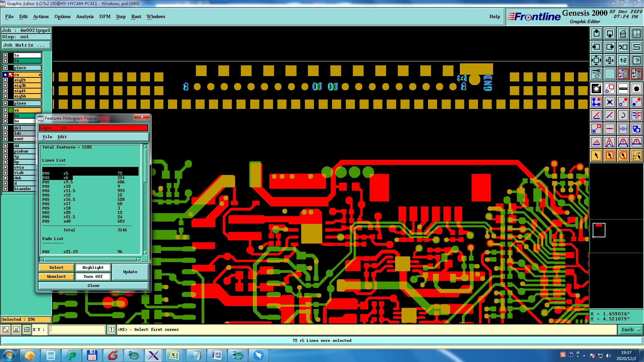The width and height of the screenshot is (644, 362).
Task: Pick the net selection arrow tool
Action: coord(636,156)
